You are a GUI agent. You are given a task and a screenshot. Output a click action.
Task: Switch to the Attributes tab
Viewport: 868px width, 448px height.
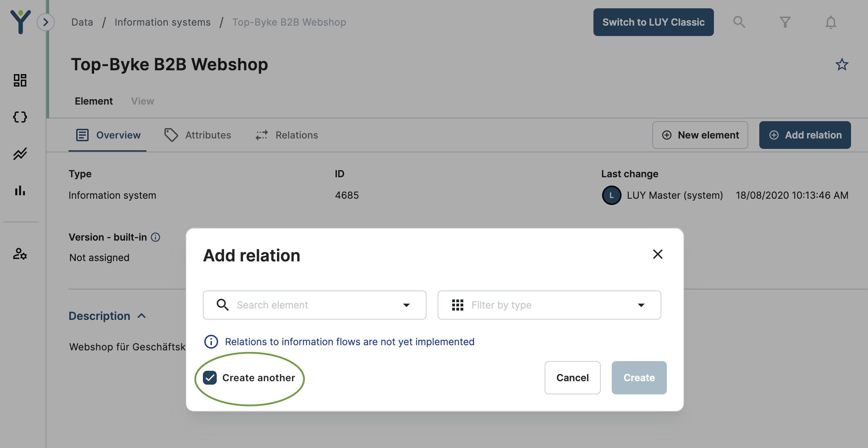coord(208,135)
